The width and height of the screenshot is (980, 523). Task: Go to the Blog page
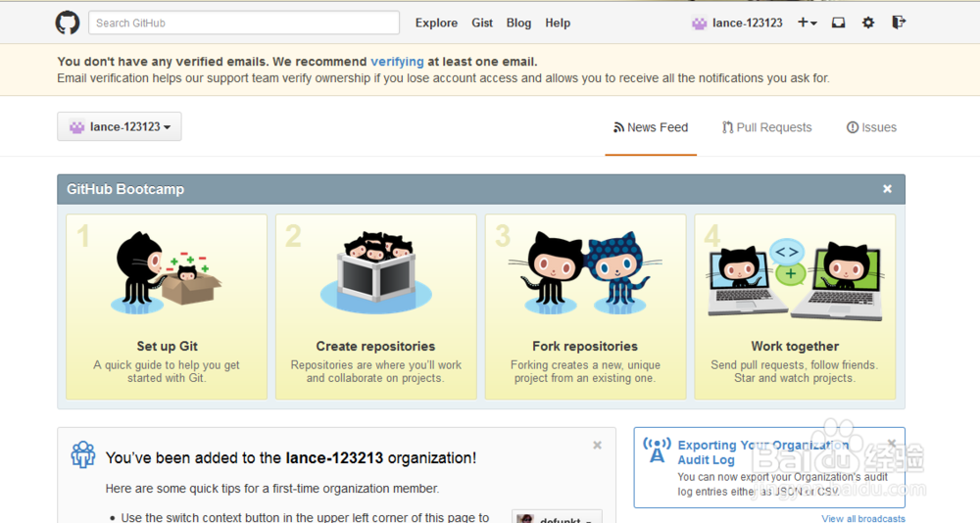pos(518,24)
